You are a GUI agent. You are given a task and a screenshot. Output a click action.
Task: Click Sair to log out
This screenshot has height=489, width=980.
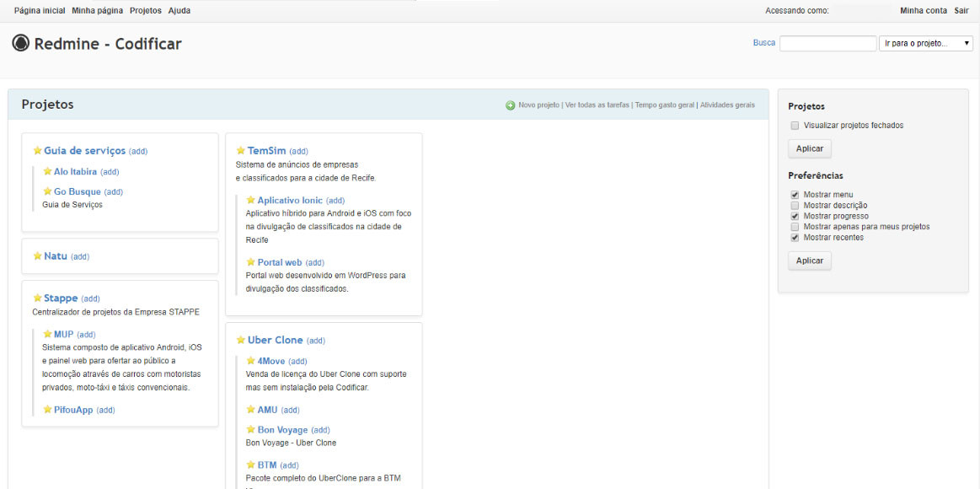tap(961, 11)
